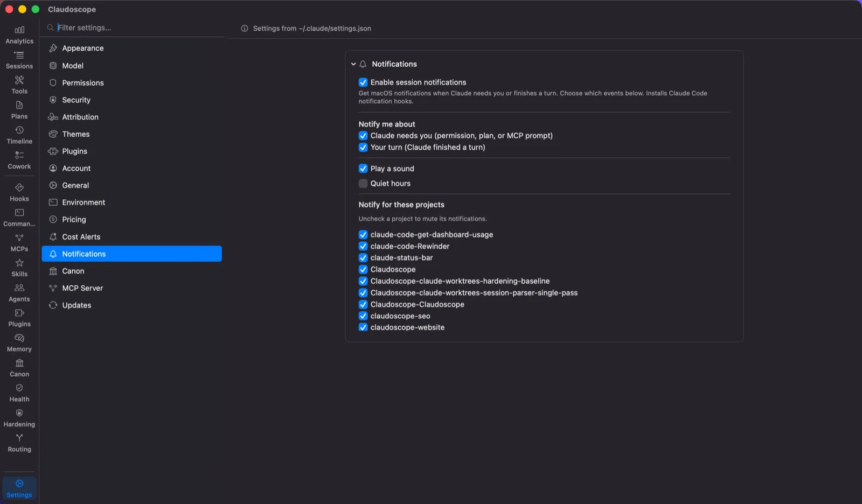Select Attribution in the settings list
Screen dimensions: 862x504
coord(132,117)
